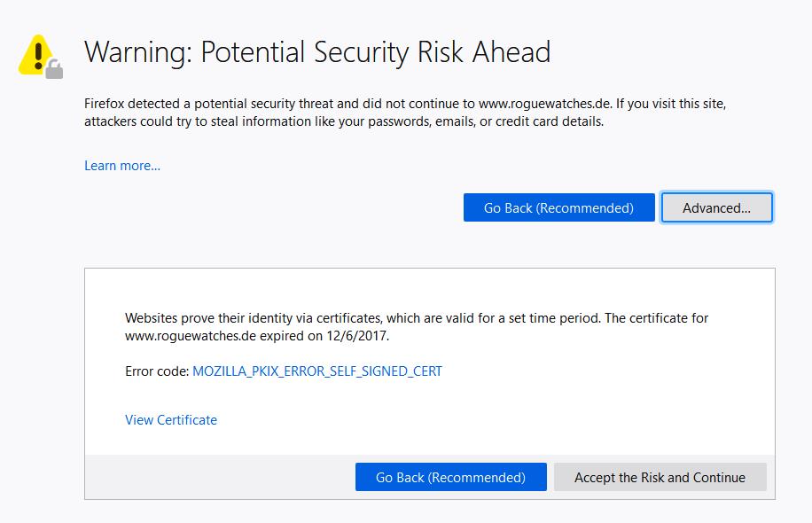Click the gray footer bar of the Advanced panel
The height and width of the screenshot is (523, 812).
click(x=222, y=478)
